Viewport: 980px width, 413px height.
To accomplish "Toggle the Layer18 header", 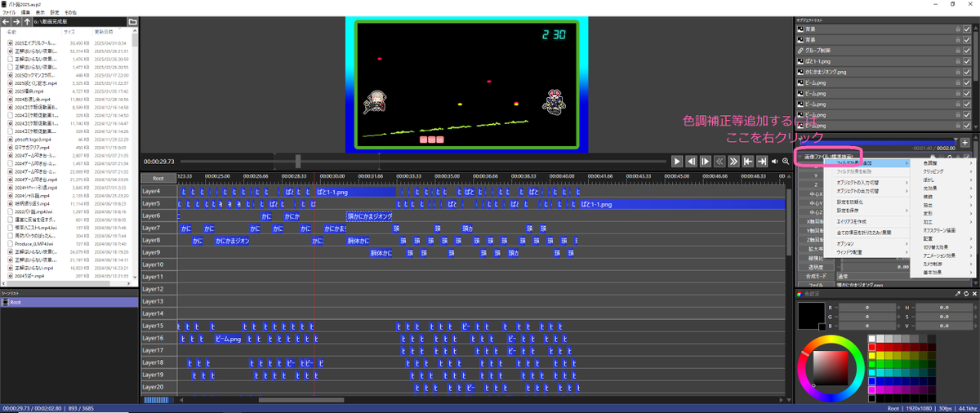I will 158,362.
